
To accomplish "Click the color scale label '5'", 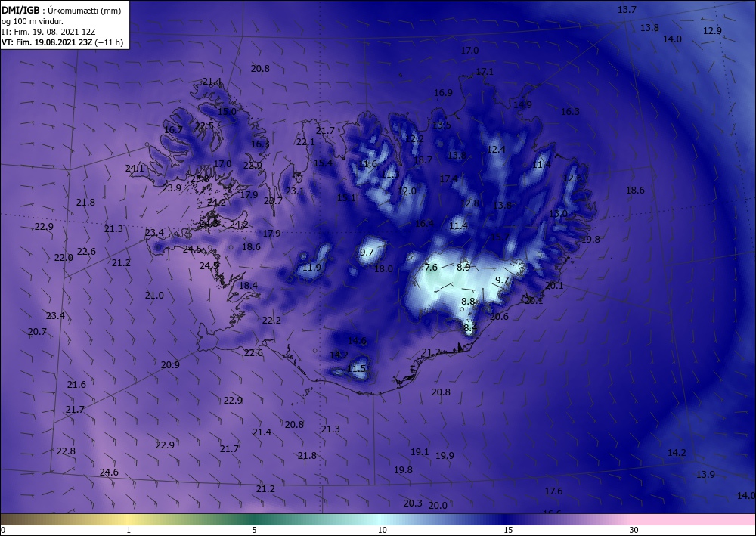I will point(254,530).
